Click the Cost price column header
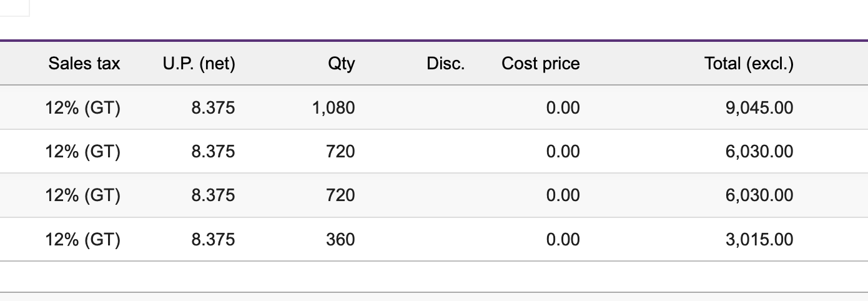868x301 pixels. [x=540, y=64]
